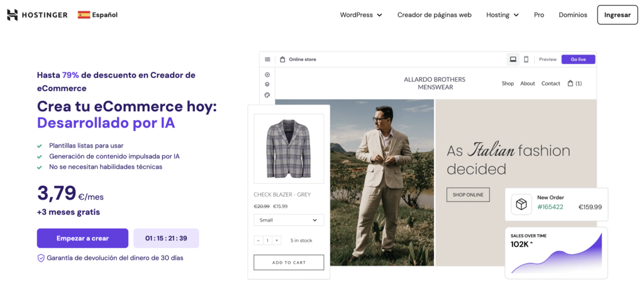Open the layers icon in editor sidebar
Screen dimensions: 644x297
267,85
